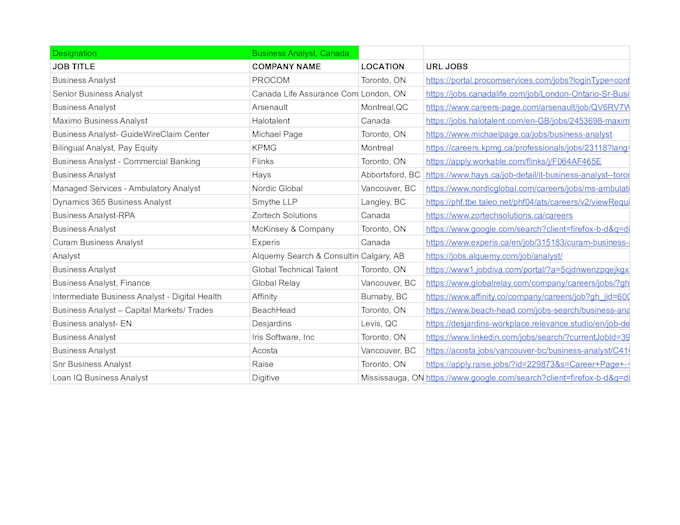Visit the Zortech Solutions careers link
680x525 pixels.
click(499, 215)
